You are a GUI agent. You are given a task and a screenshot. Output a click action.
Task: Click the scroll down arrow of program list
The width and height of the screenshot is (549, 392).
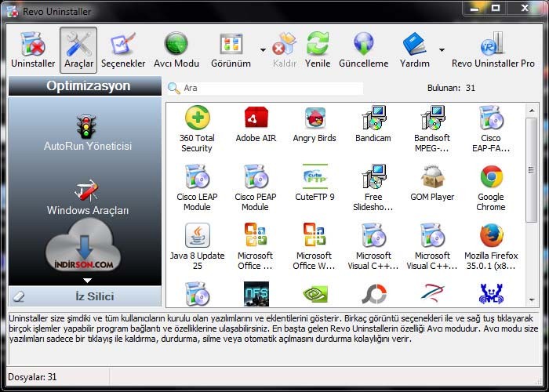click(x=532, y=300)
